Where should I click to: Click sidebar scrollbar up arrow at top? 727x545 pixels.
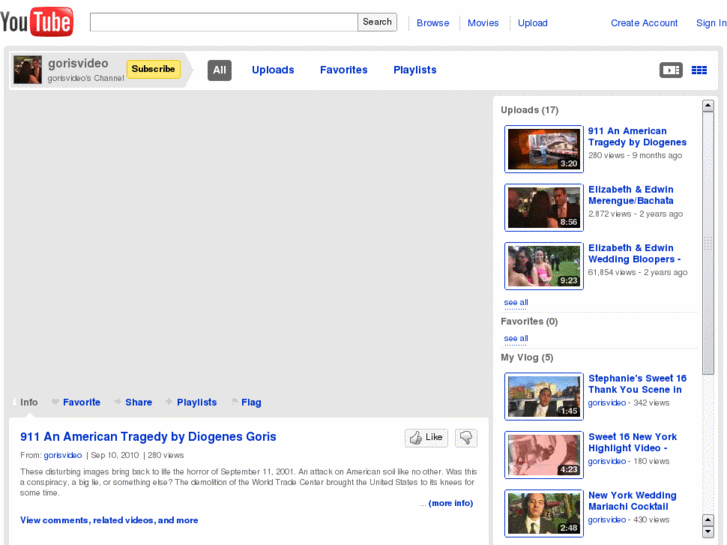[708, 106]
